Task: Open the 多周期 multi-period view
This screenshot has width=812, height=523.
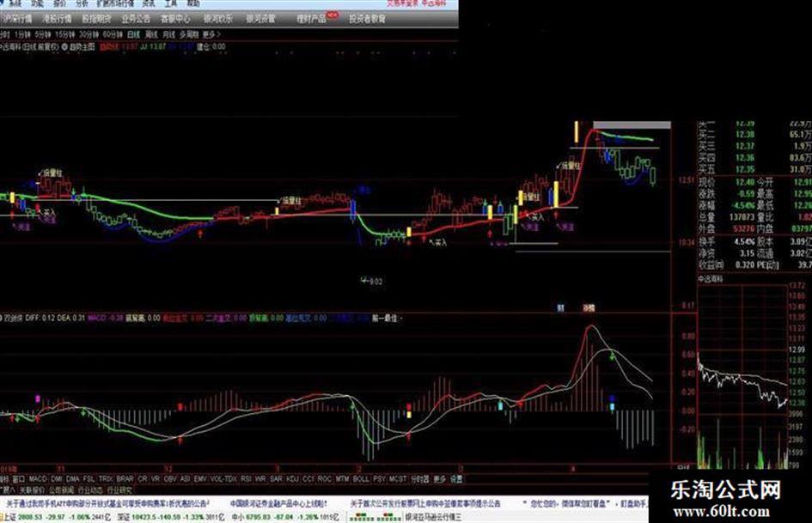Action: (189, 34)
